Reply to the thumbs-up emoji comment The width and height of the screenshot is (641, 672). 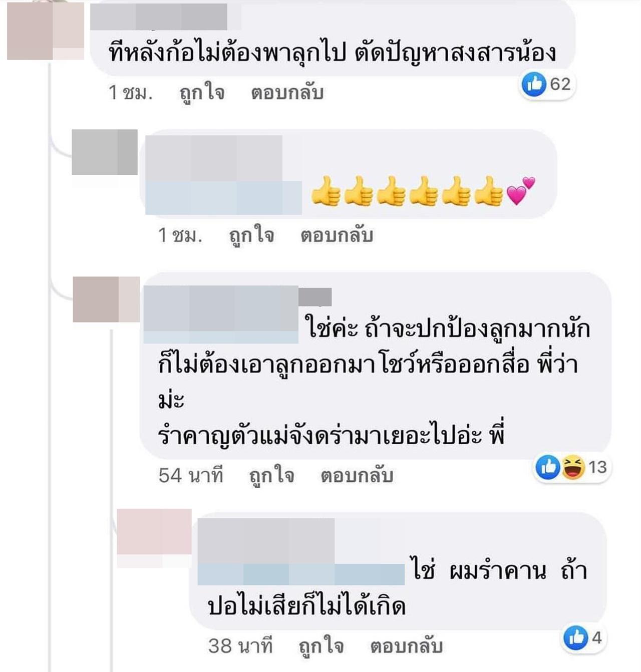click(337, 236)
